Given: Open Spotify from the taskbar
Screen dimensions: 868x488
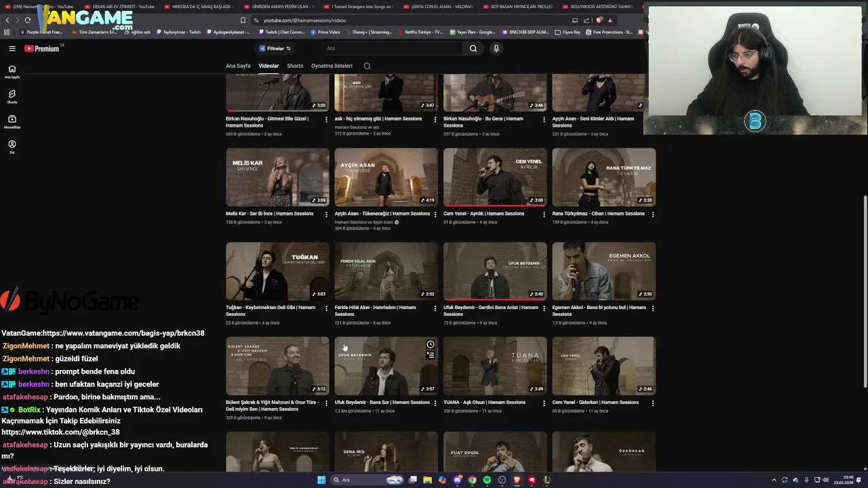Looking at the screenshot, I should (x=487, y=480).
